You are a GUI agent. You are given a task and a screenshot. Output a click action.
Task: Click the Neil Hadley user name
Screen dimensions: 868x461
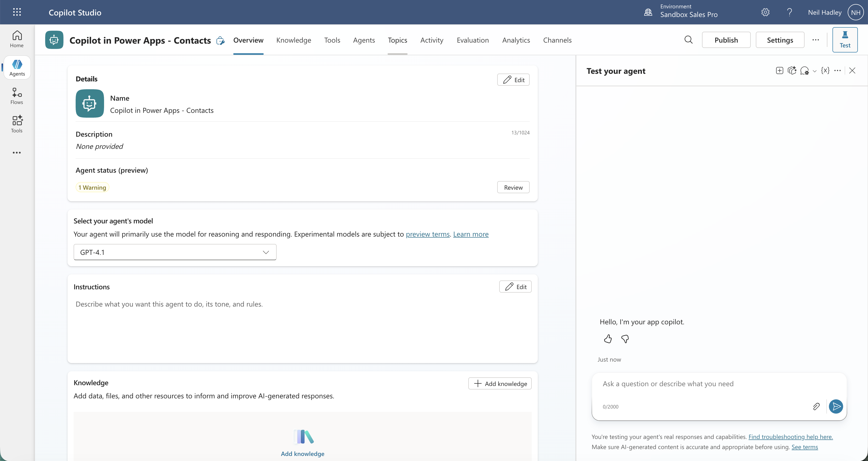[825, 12]
